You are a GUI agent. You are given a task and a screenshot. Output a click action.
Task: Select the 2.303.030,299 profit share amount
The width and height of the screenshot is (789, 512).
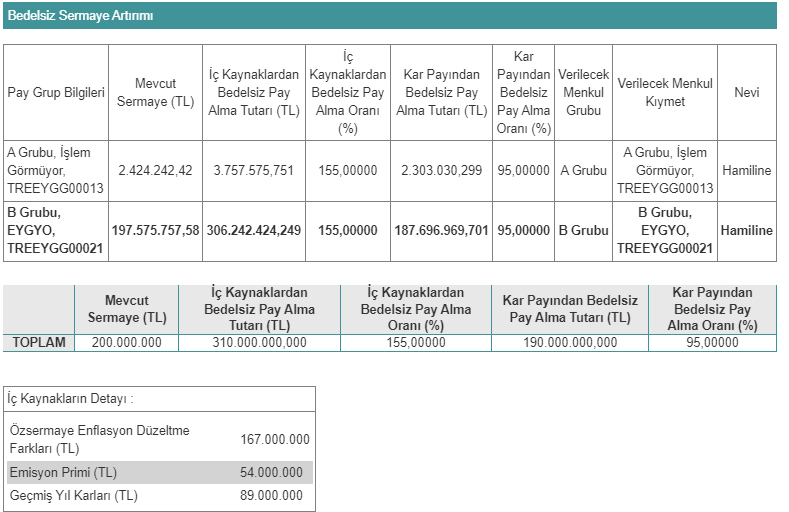441,171
